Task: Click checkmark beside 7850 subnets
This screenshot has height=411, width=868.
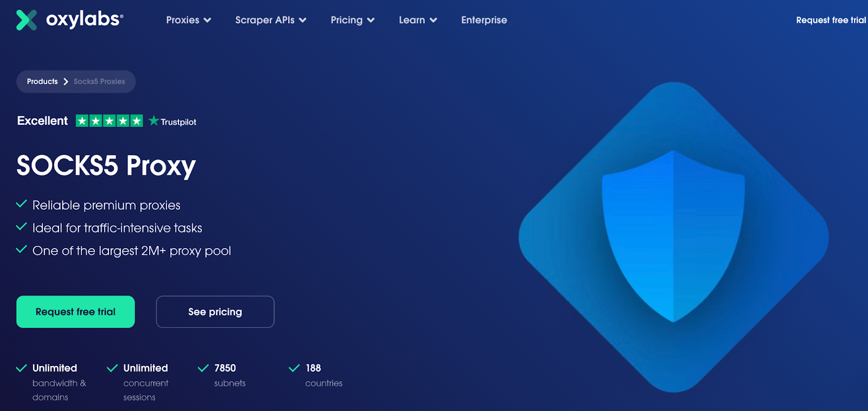Action: pos(203,368)
